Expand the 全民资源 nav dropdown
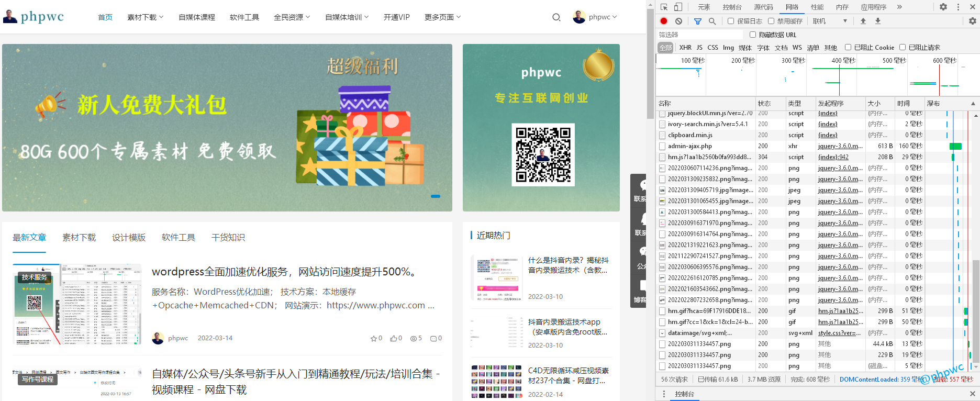 (292, 17)
